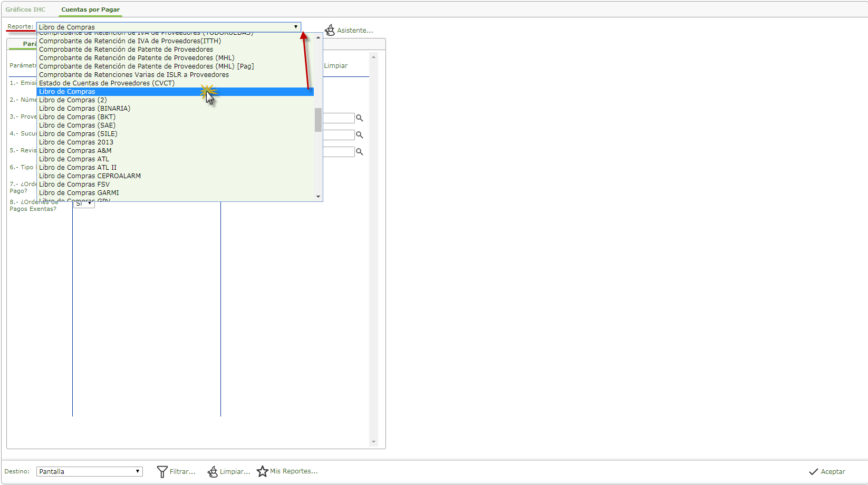
Task: Click the parameters panel scroll-down arrow
Action: pyautogui.click(x=373, y=442)
